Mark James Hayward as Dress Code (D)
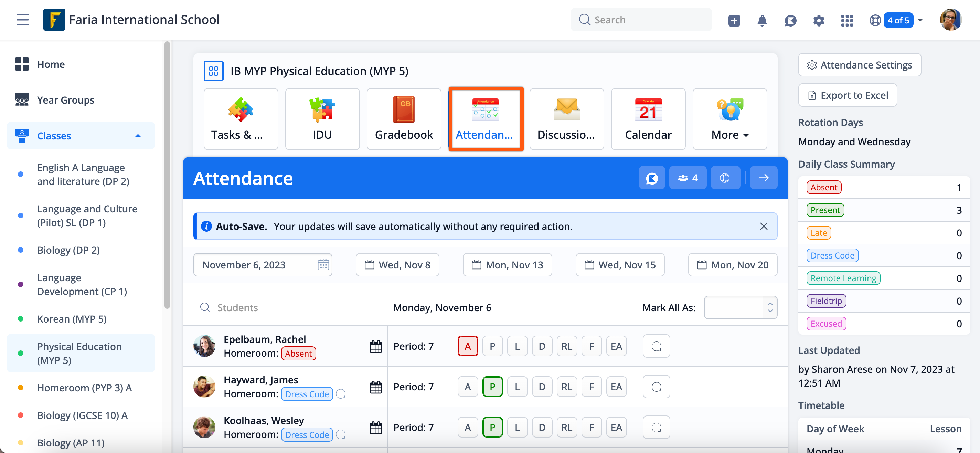 click(542, 387)
